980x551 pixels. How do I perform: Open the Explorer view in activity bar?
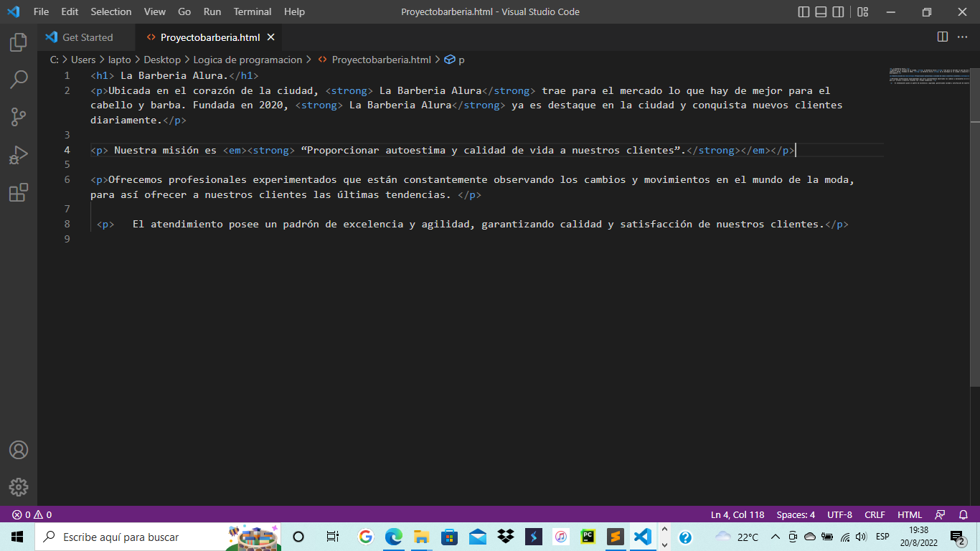(19, 42)
